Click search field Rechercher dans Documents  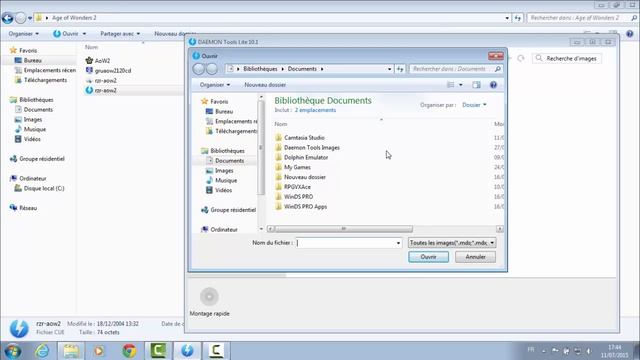455,69
